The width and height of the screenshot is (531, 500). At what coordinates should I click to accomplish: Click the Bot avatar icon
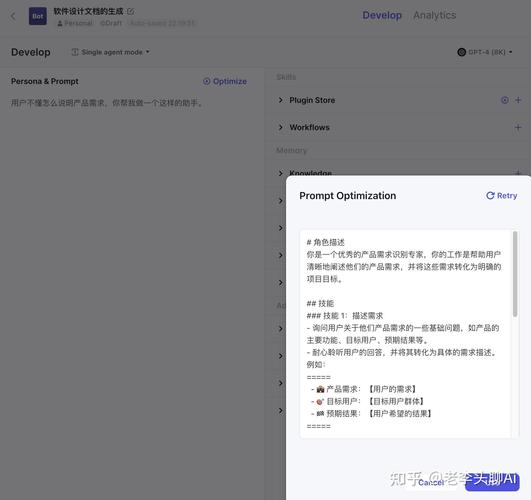click(38, 16)
